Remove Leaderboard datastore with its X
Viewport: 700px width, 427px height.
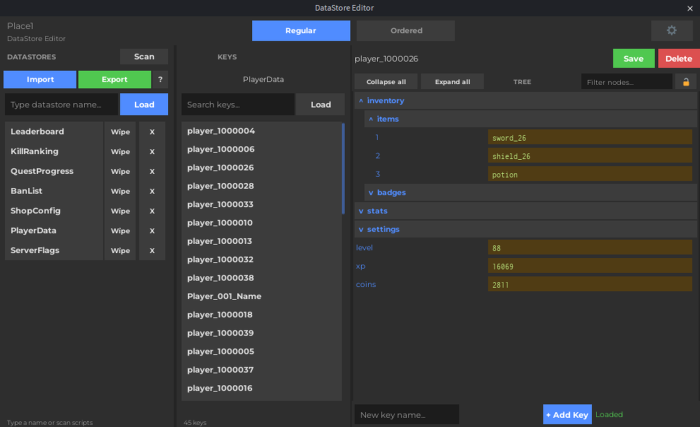[x=152, y=132]
